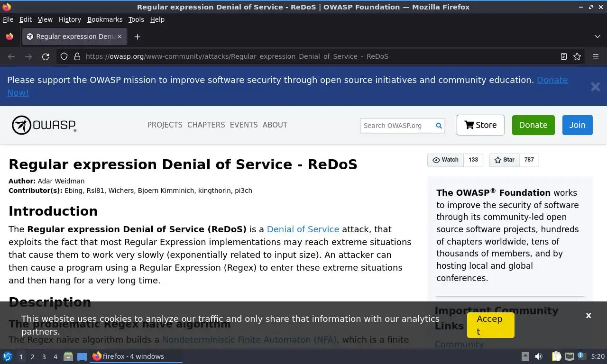Open the CHAPTERS navigation menu

[206, 125]
